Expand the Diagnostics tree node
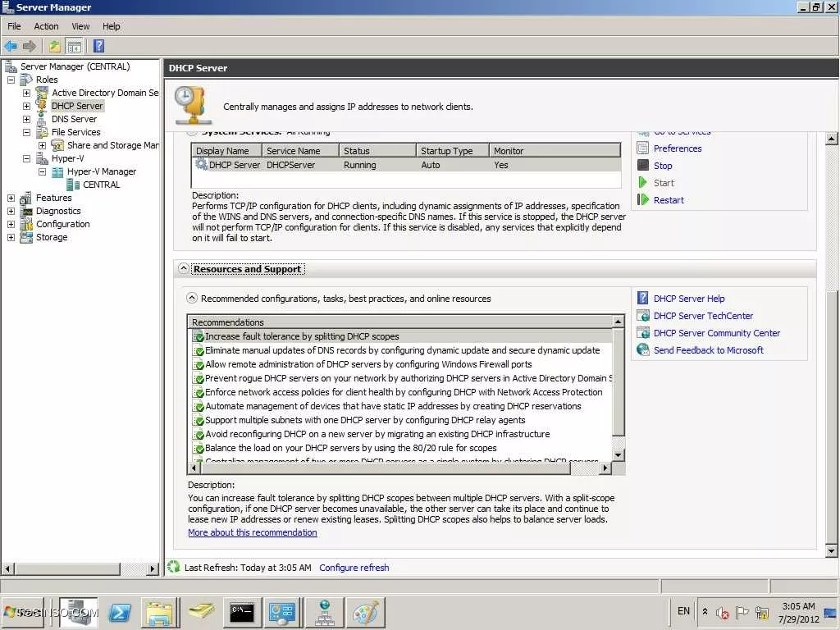The height and width of the screenshot is (630, 840). pos(11,211)
